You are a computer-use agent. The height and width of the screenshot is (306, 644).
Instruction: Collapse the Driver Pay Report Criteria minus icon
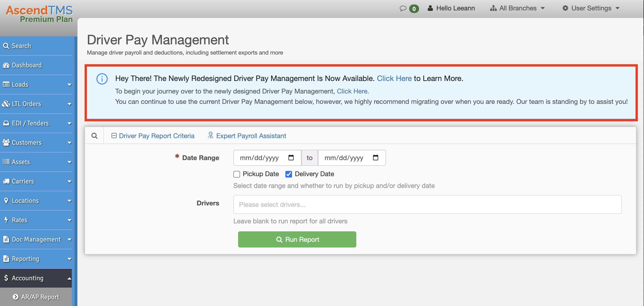pos(114,136)
